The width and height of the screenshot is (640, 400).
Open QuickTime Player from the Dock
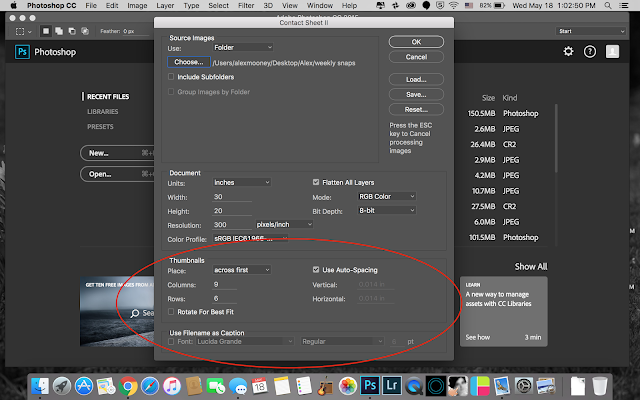414,386
